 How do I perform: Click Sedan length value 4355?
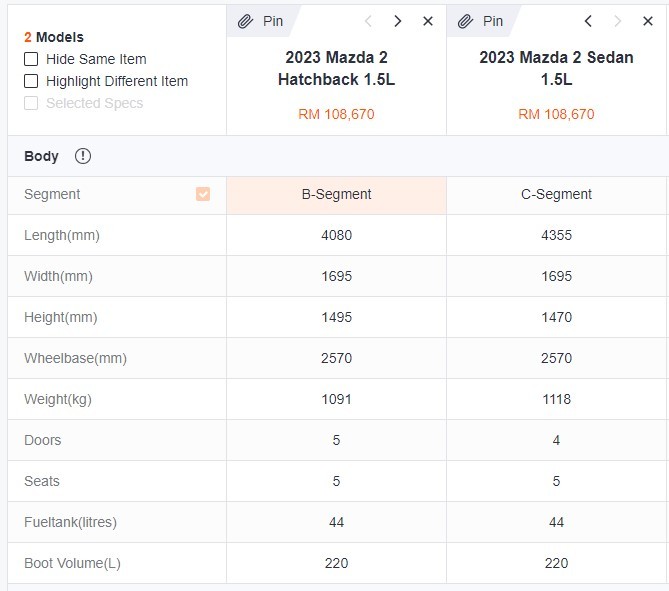(556, 235)
